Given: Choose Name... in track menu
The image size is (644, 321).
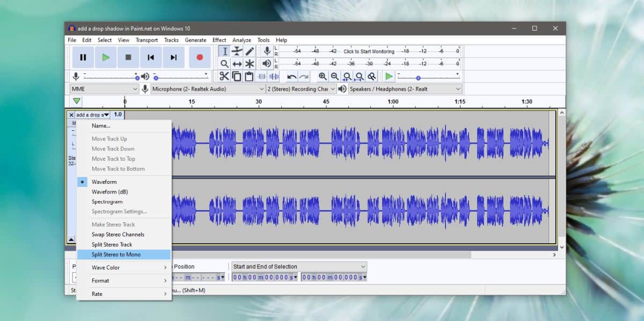Looking at the screenshot, I should click(x=124, y=126).
